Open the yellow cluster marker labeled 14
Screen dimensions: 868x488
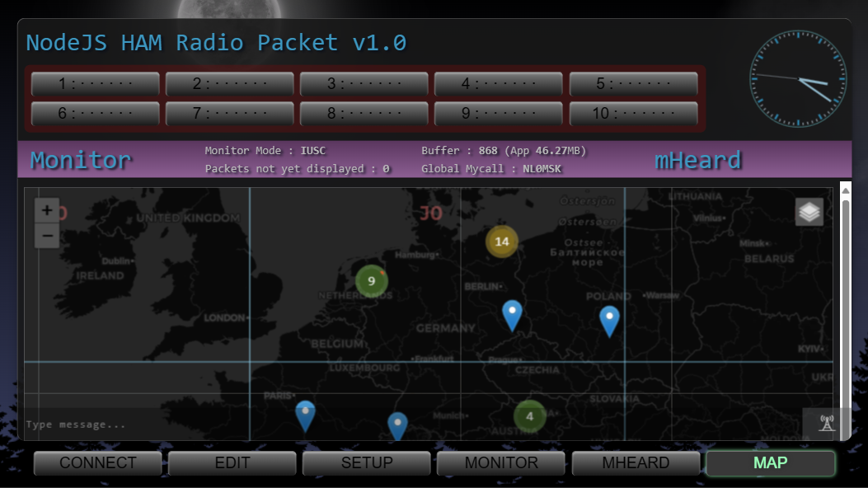[501, 242]
